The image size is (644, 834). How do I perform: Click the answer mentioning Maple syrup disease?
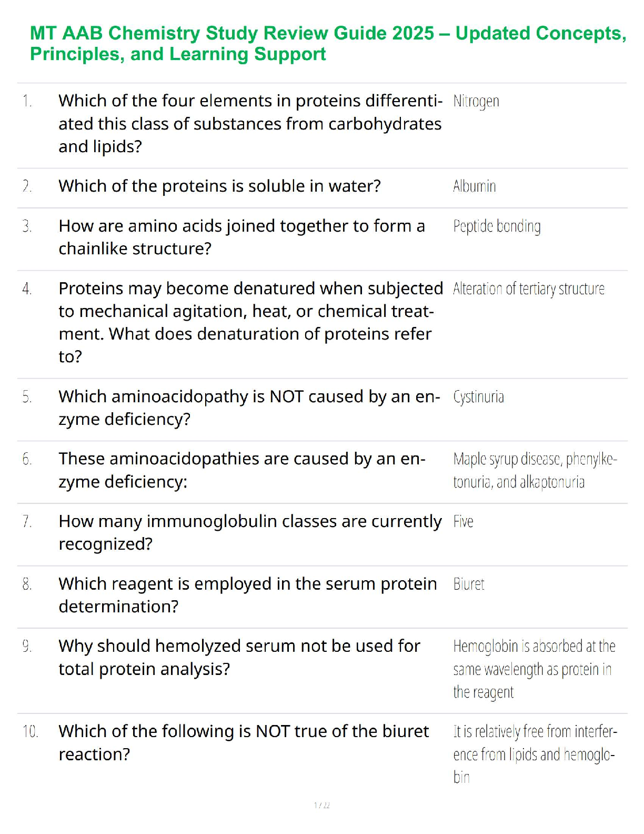pyautogui.click(x=534, y=471)
